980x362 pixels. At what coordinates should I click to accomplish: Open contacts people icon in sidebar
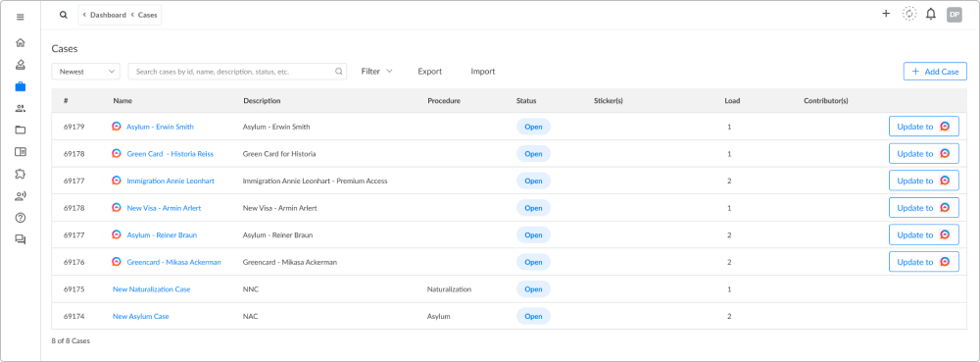pyautogui.click(x=20, y=108)
